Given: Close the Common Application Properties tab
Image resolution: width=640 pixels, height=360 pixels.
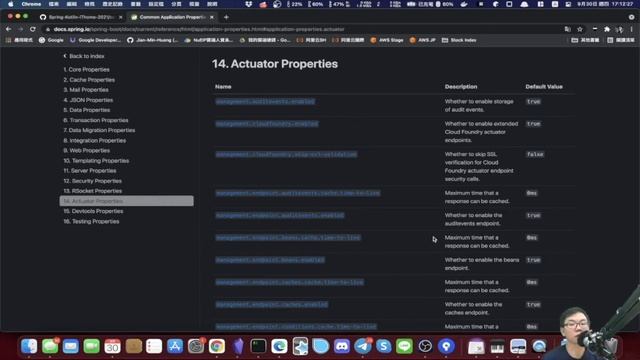Looking at the screenshot, I should point(211,17).
